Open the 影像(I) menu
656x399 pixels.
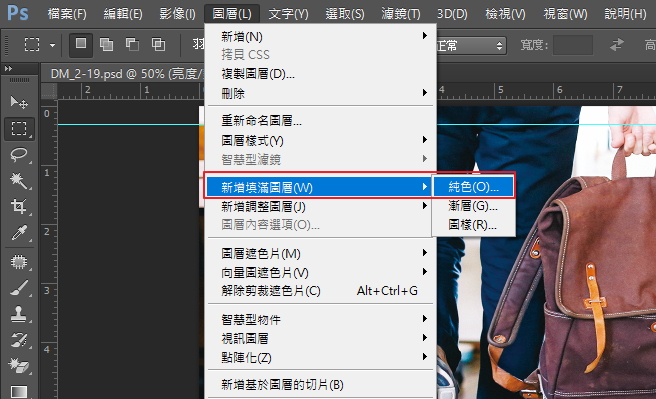pyautogui.click(x=177, y=14)
